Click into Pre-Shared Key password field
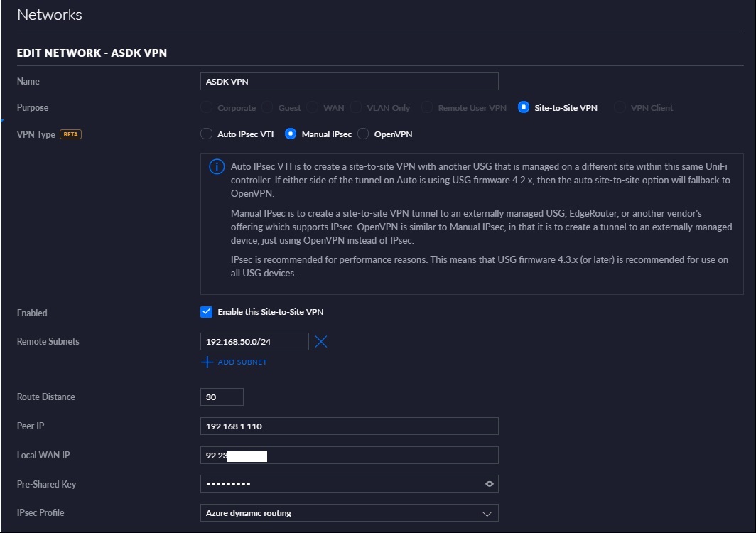 (341, 484)
